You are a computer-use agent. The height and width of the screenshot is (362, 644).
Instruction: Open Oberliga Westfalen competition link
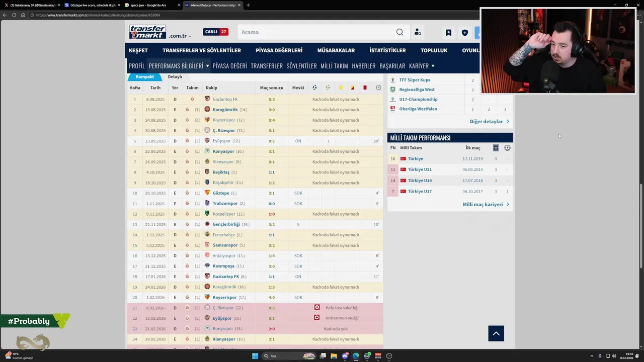pyautogui.click(x=418, y=109)
